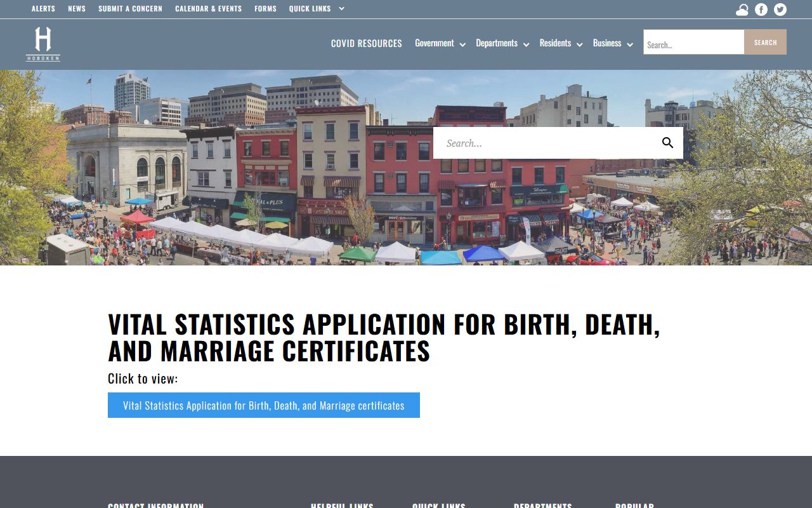Click the magnifier icon in hero search

667,143
